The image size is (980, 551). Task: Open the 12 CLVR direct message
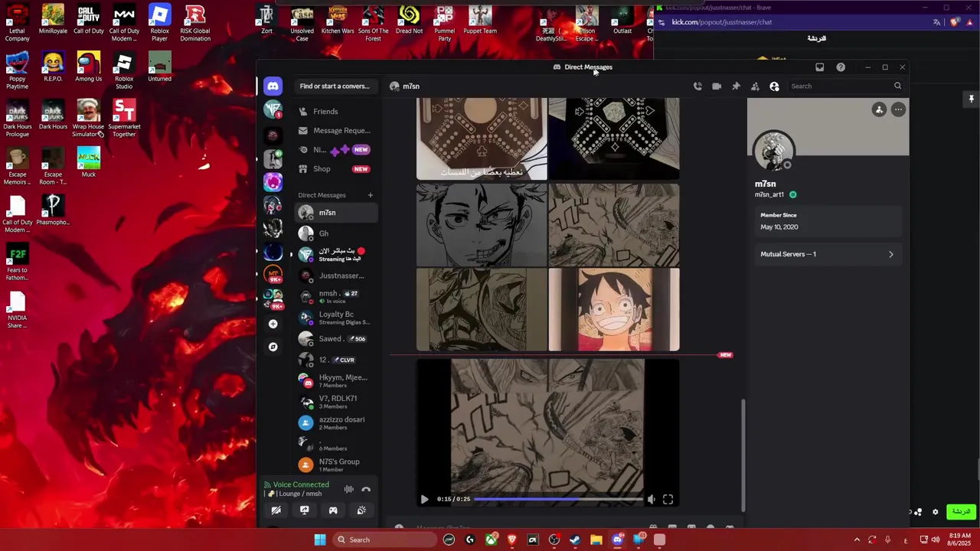click(x=335, y=360)
